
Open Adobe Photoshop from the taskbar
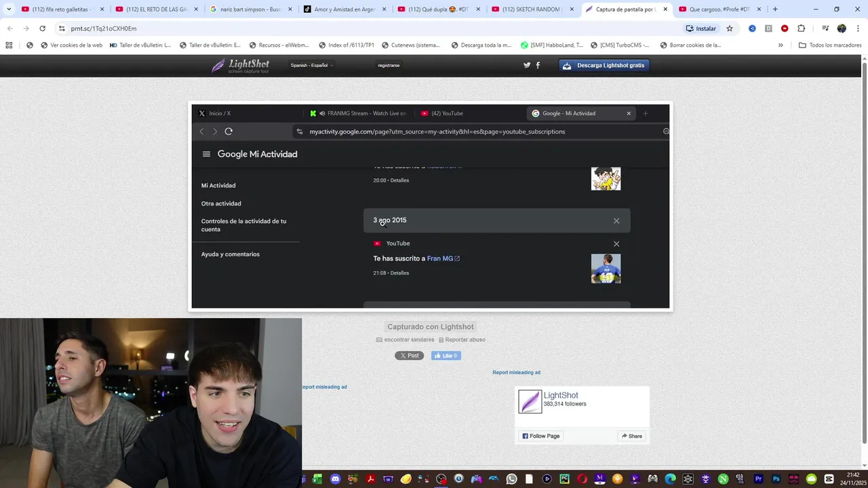776,479
